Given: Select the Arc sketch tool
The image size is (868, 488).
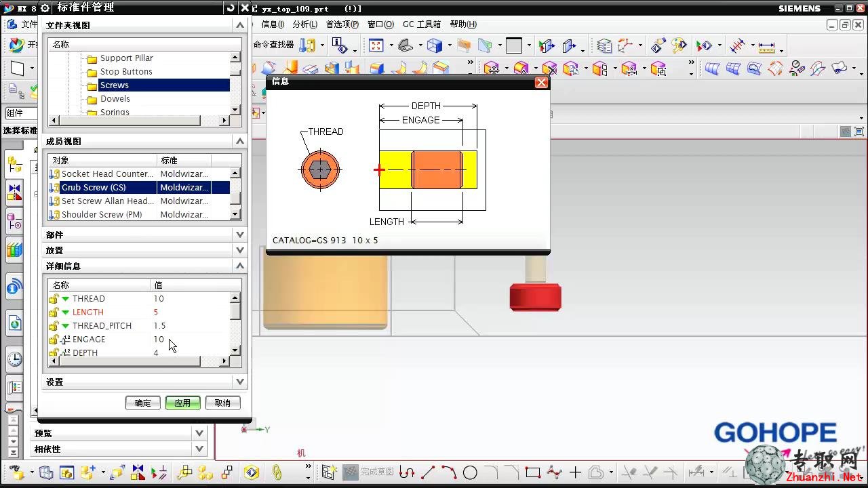Looking at the screenshot, I should pos(449,472).
